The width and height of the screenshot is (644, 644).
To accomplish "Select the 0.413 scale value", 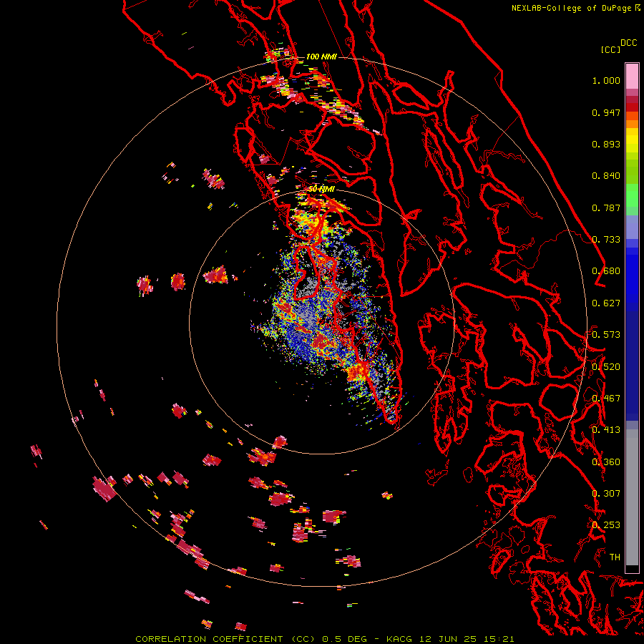I will [x=606, y=430].
